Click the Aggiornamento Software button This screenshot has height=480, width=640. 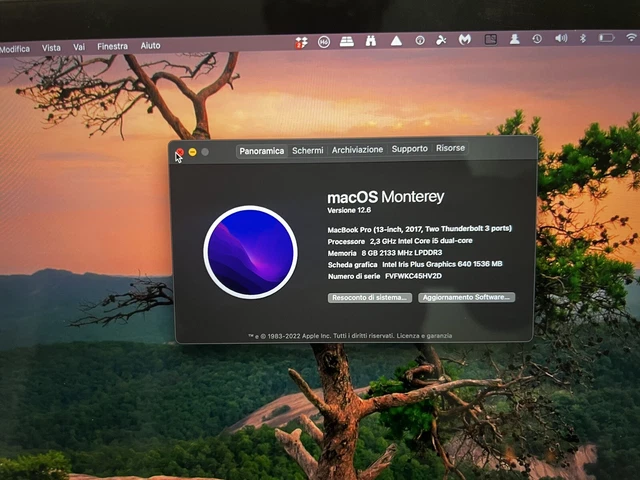pos(466,297)
